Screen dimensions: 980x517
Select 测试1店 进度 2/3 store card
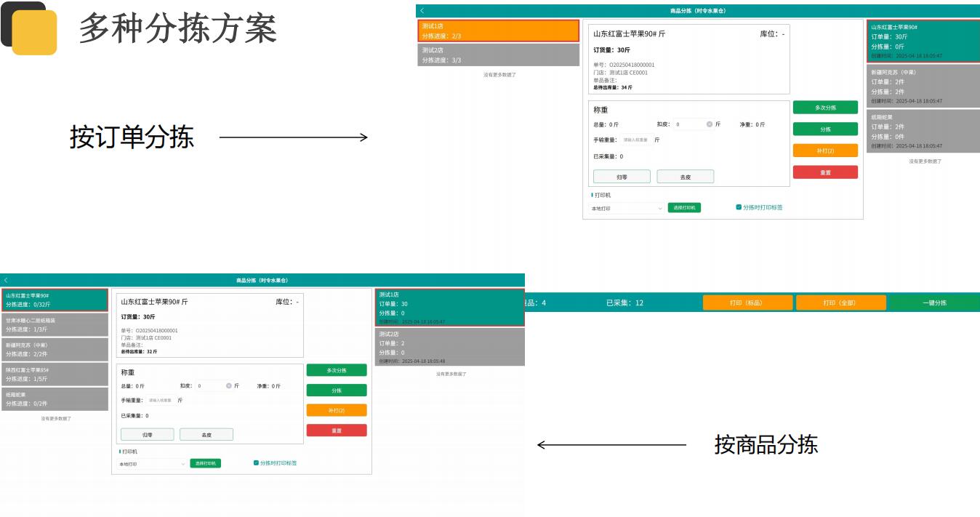click(x=499, y=31)
